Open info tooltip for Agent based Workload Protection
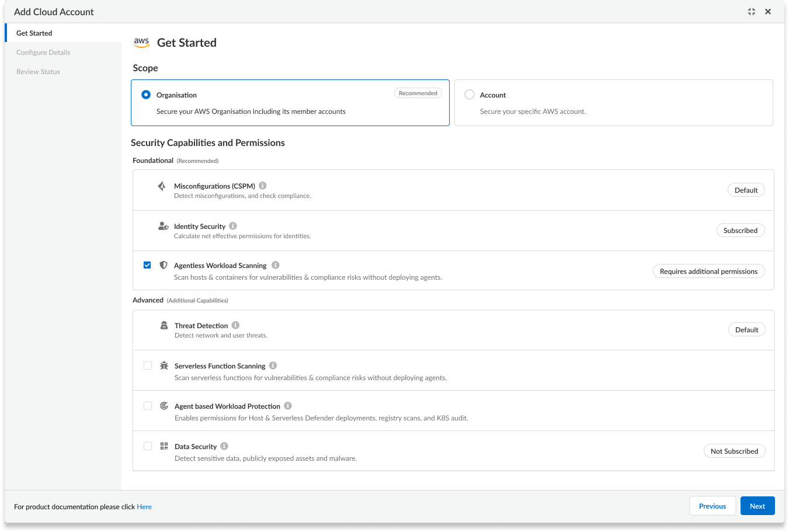 (288, 406)
